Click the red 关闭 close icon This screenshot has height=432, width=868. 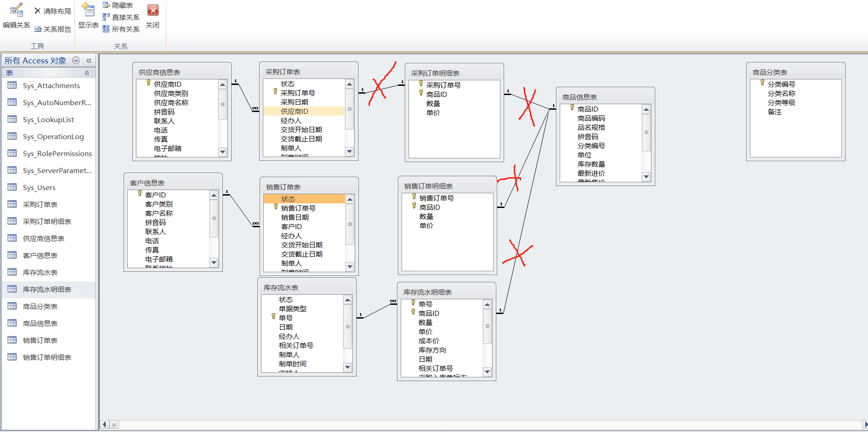click(153, 10)
